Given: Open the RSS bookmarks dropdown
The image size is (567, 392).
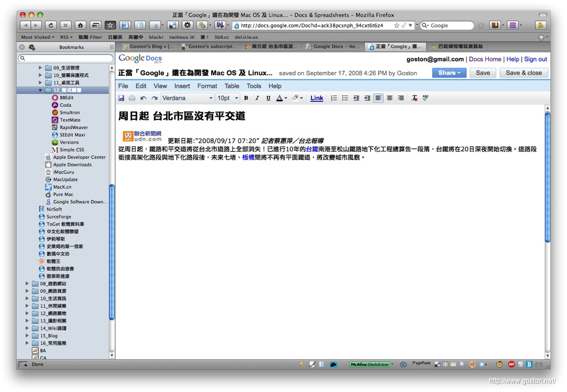Looking at the screenshot, I should [66, 37].
